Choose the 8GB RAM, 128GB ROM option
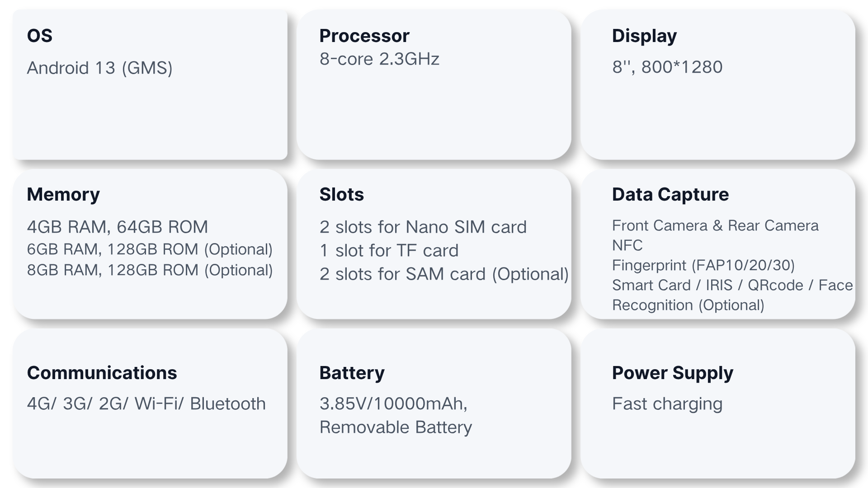The width and height of the screenshot is (868, 488). click(x=150, y=270)
